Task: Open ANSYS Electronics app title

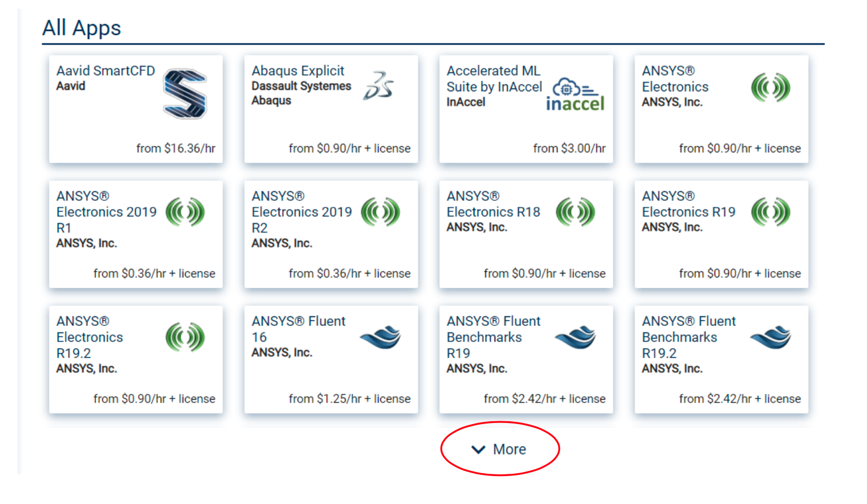Action: pos(675,79)
